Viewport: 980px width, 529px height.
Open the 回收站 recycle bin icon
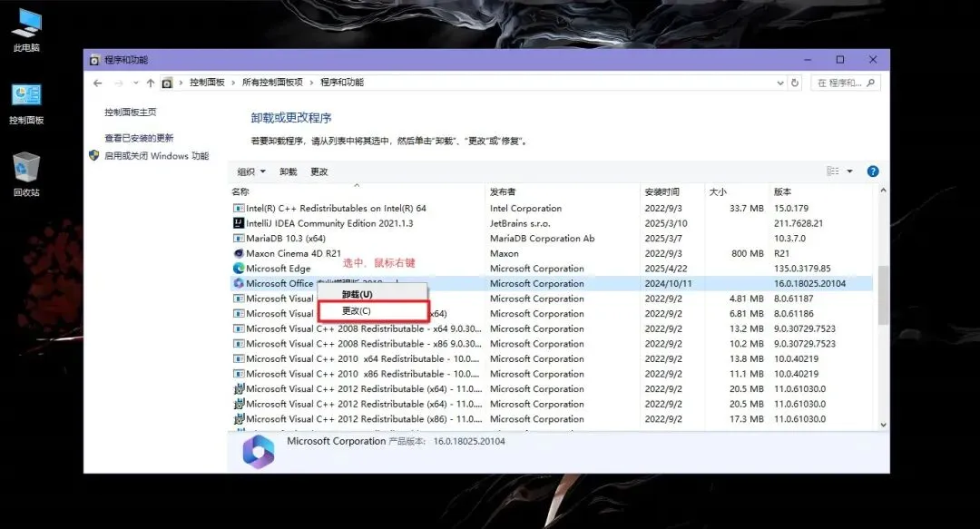coord(26,174)
